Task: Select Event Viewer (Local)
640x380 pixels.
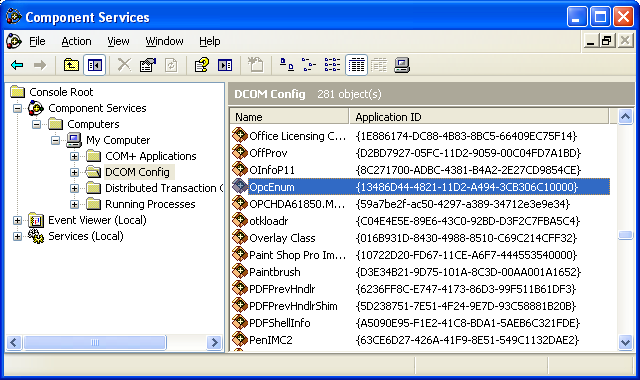Action: pyautogui.click(x=97, y=220)
